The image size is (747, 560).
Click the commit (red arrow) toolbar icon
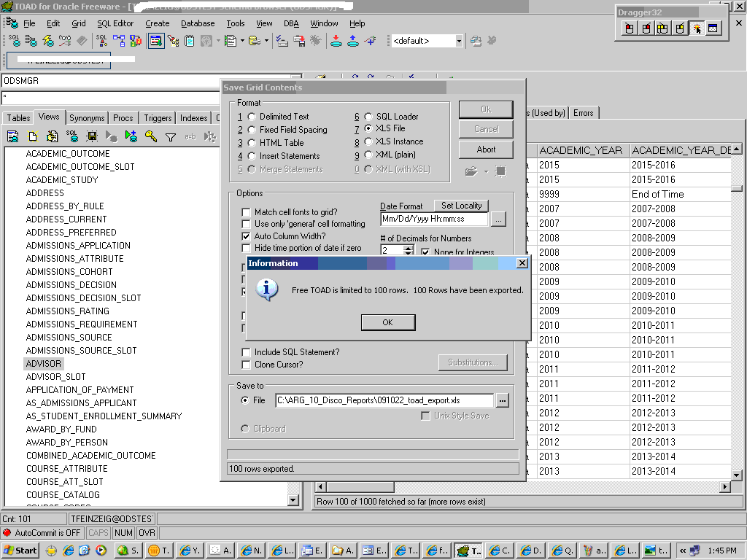click(x=336, y=42)
